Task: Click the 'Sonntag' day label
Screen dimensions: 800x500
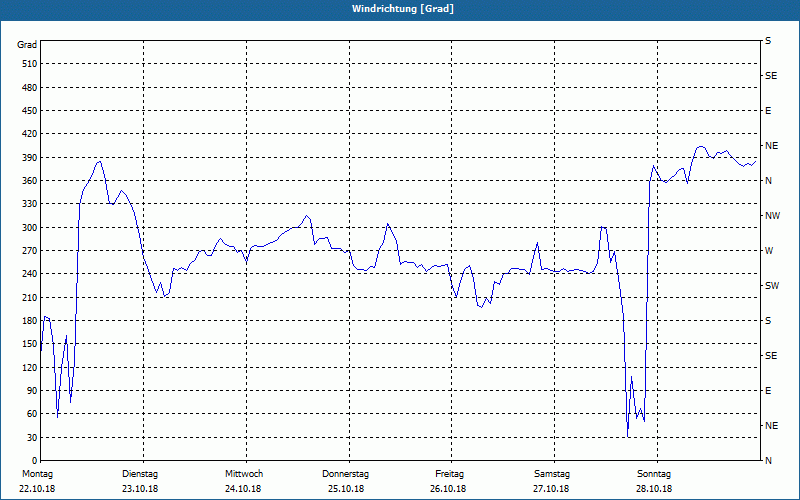Action: (654, 474)
